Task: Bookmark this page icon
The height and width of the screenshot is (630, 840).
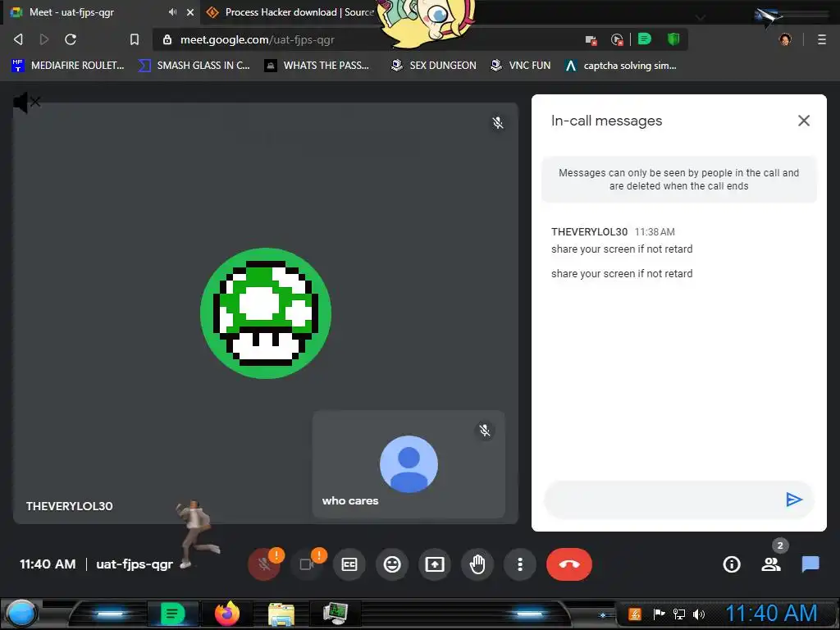Action: point(135,39)
